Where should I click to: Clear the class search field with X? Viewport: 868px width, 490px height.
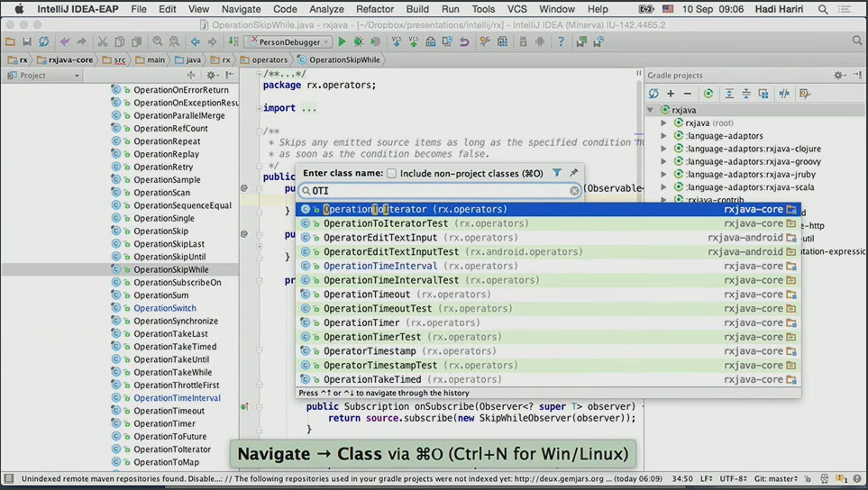[574, 191]
